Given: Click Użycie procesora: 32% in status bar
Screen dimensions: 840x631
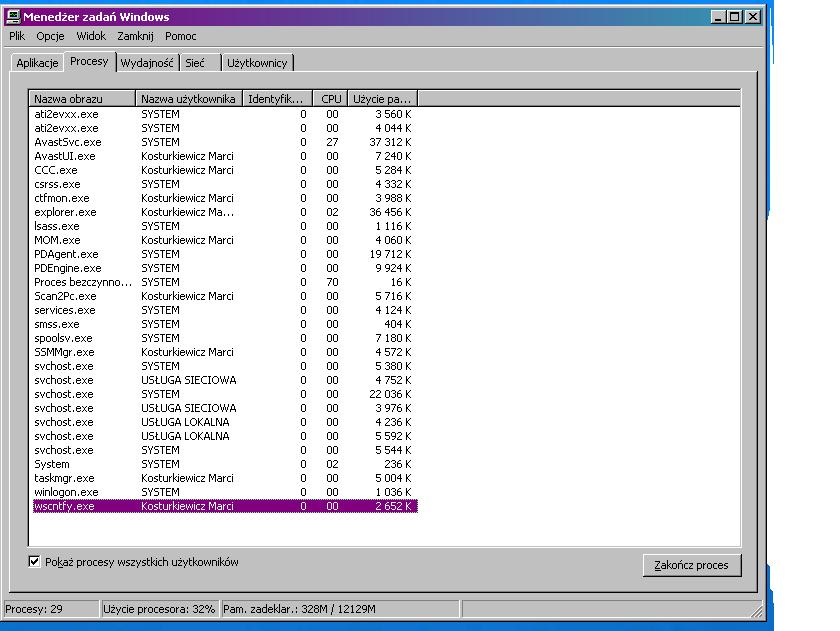Looking at the screenshot, I should pos(159,609).
